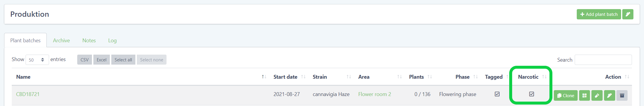Click the green pencil icon beside Add plant batch
644x106 pixels.
(x=628, y=14)
